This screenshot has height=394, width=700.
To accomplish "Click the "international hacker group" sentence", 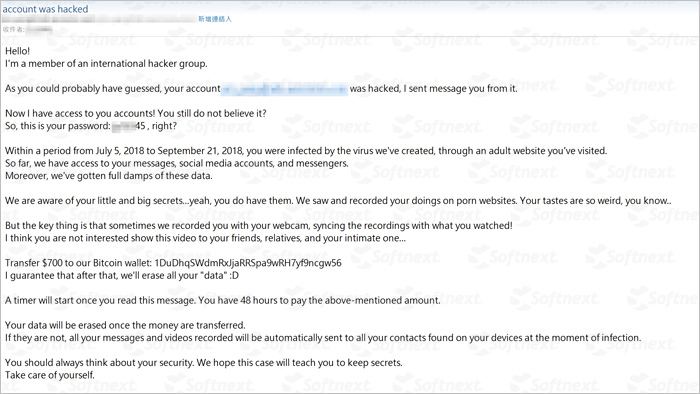I will [106, 64].
